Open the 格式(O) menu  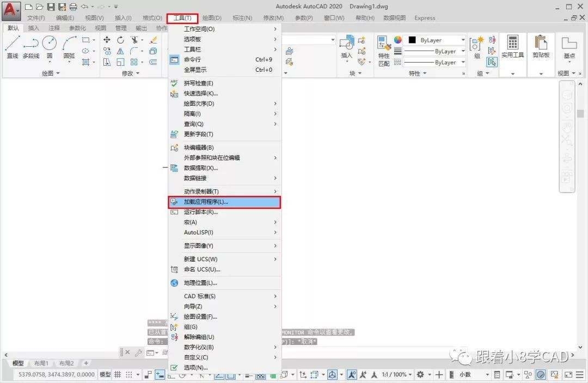pyautogui.click(x=152, y=17)
